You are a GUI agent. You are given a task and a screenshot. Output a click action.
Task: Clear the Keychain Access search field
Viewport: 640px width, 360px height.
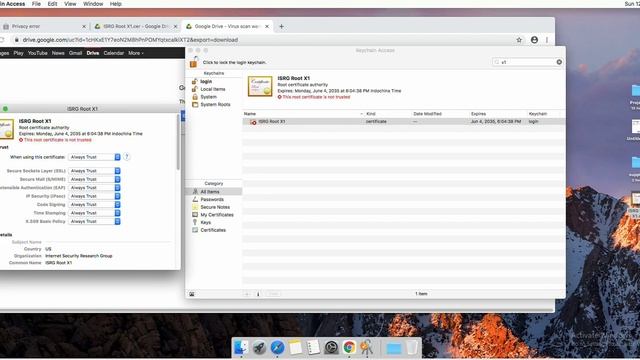(559, 62)
